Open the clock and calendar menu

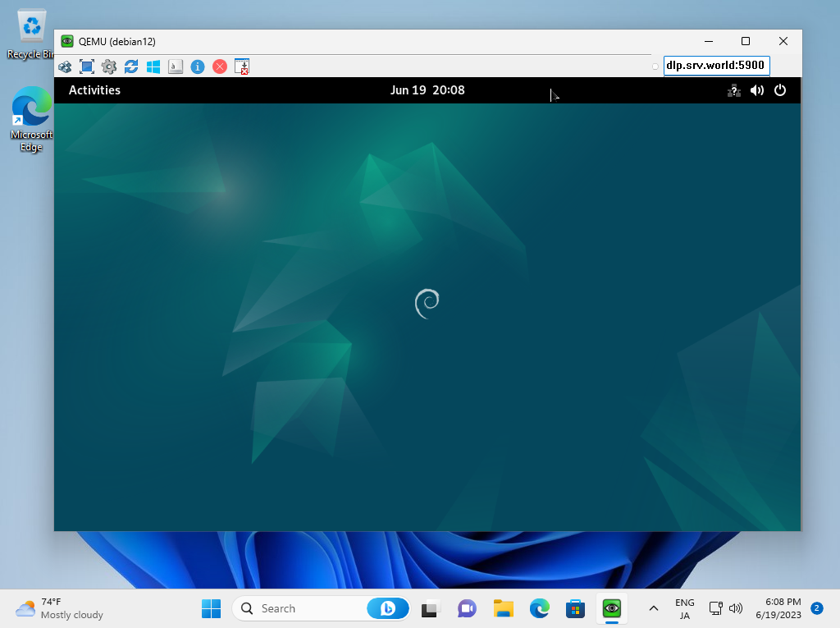pyautogui.click(x=427, y=90)
